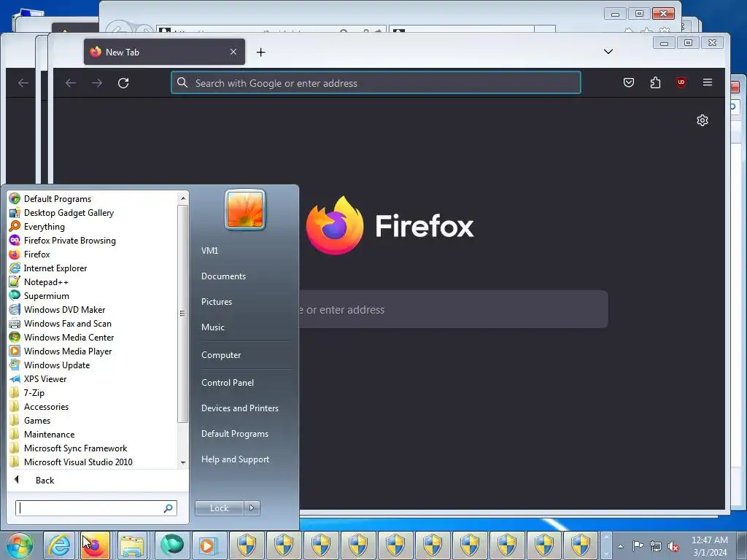Open the uBlock Origin extension icon

click(x=681, y=82)
